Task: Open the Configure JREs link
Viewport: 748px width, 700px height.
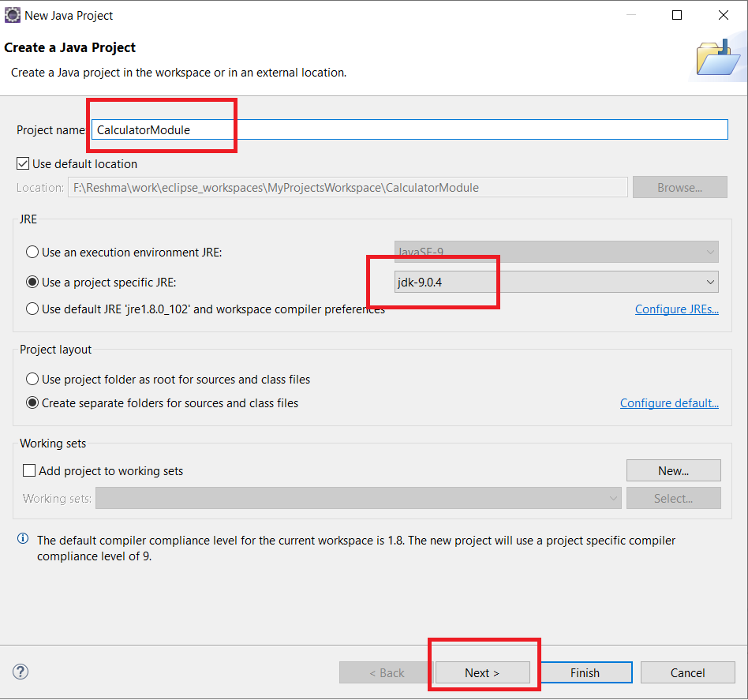Action: pyautogui.click(x=676, y=309)
